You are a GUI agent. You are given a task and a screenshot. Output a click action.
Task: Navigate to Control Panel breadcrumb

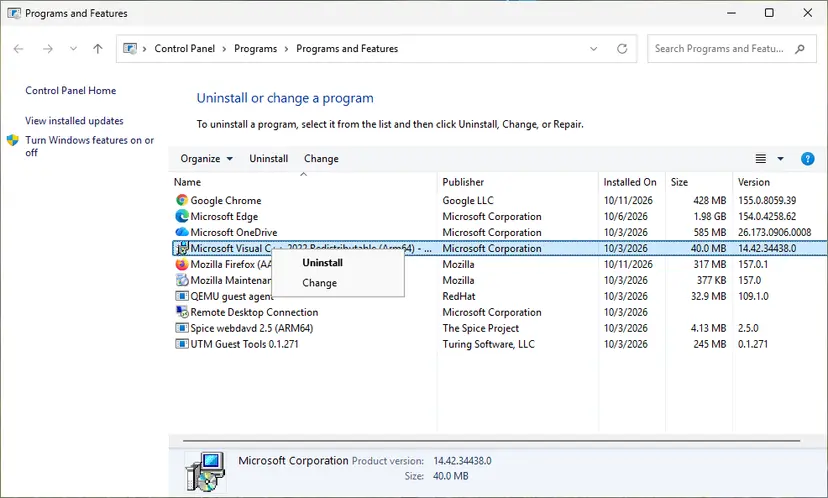[185, 49]
